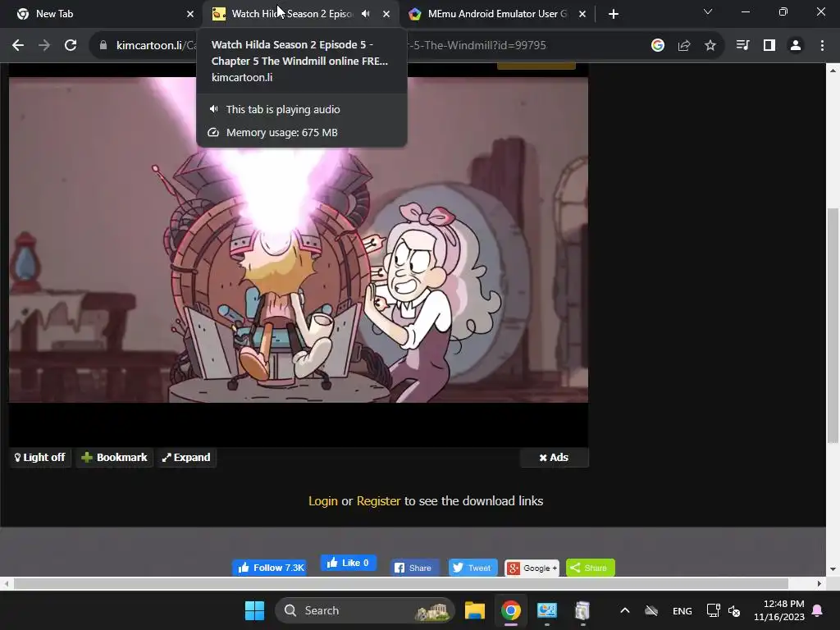Bookmark this episode
This screenshot has height=630, width=840.
114,458
